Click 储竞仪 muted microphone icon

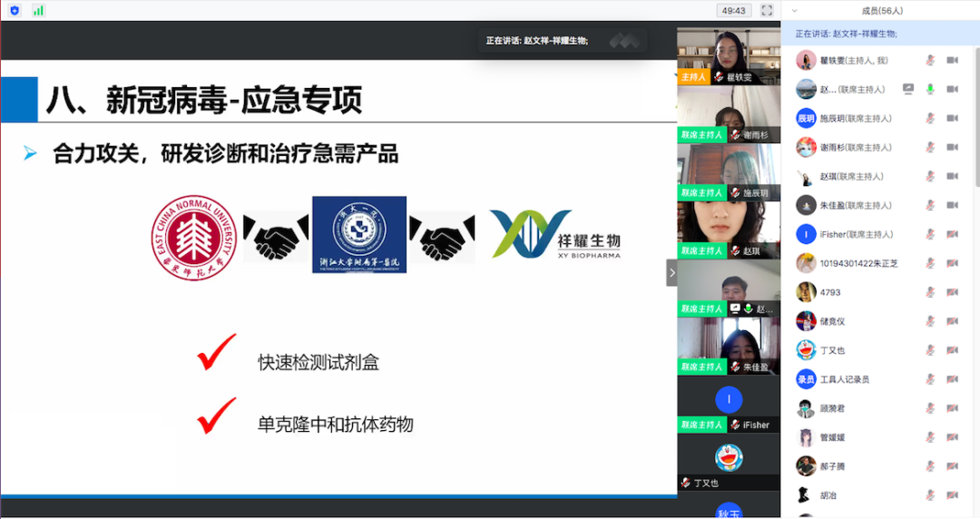(x=930, y=321)
